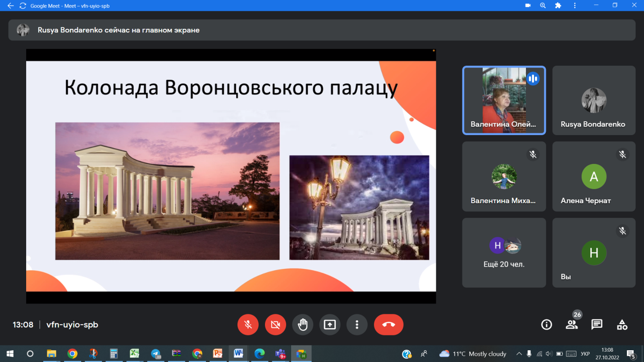644x362 pixels.
Task: Select Валентина Олей... video tile
Action: pos(504,100)
